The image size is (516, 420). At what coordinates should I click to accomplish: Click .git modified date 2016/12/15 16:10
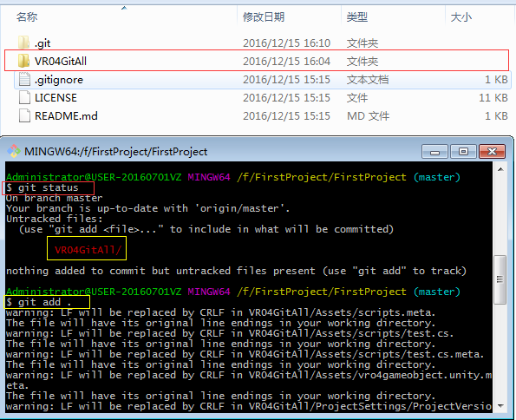tap(286, 43)
